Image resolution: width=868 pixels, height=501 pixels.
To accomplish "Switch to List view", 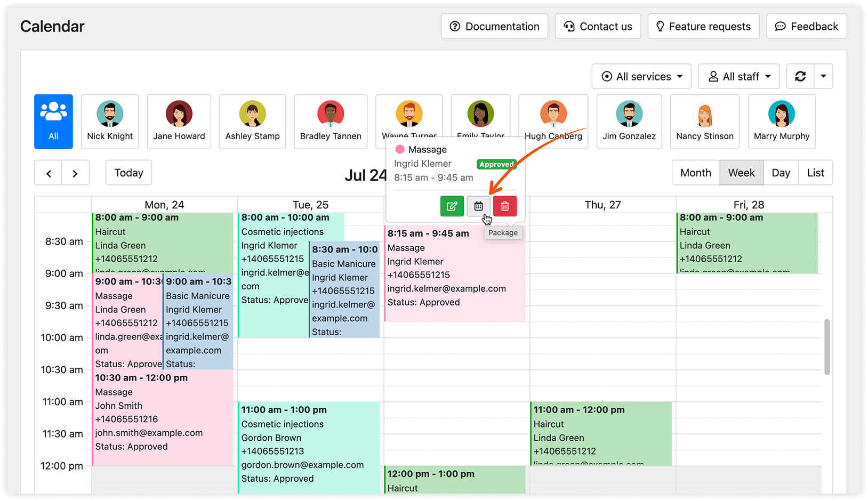I will click(x=815, y=173).
